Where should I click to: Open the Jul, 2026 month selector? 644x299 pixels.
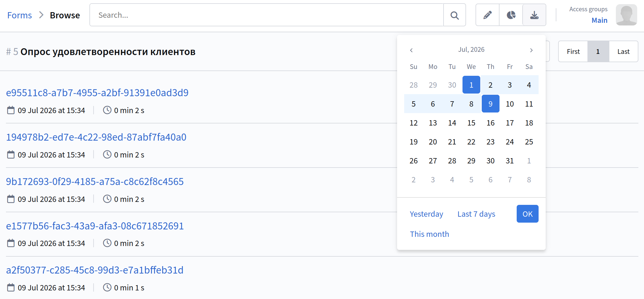pyautogui.click(x=471, y=49)
